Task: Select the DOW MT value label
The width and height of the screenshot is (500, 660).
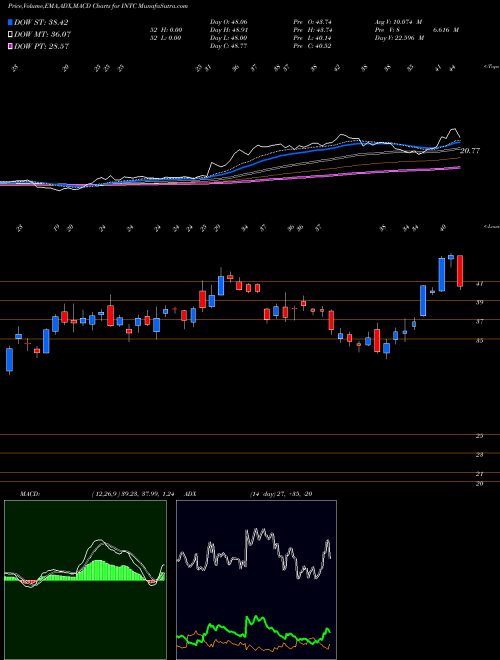Action: click(43, 35)
